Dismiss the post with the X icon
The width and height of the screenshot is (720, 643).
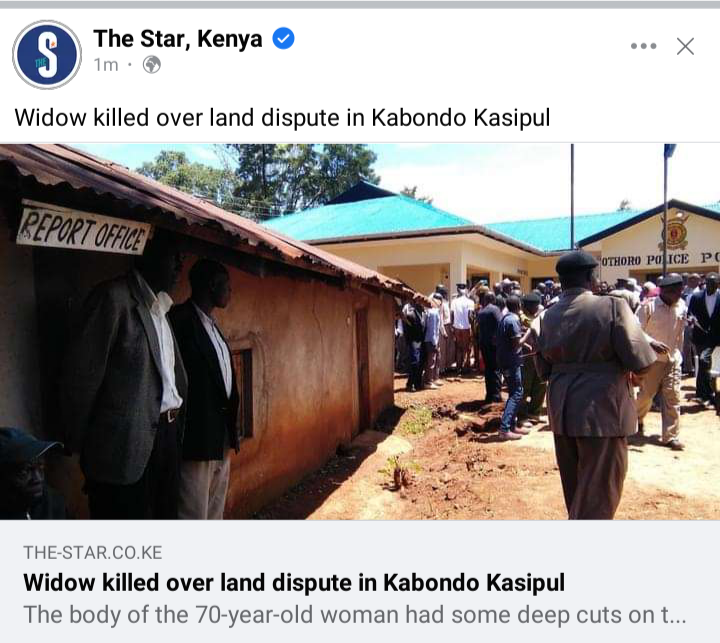point(685,46)
